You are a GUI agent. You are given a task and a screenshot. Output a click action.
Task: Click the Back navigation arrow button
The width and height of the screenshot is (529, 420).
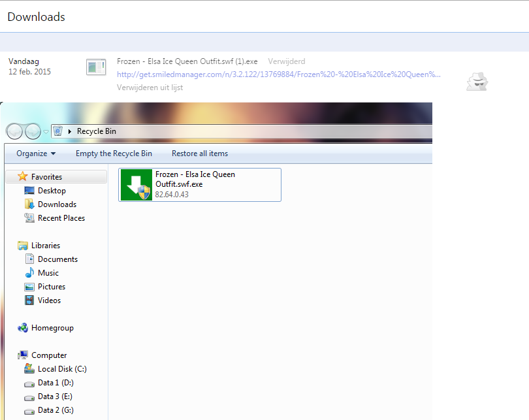pos(15,131)
